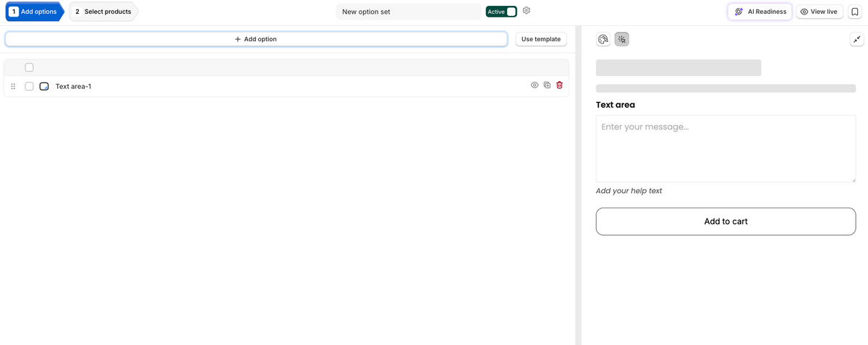The width and height of the screenshot is (868, 345).
Task: Click the Enter your message text area
Action: (726, 149)
